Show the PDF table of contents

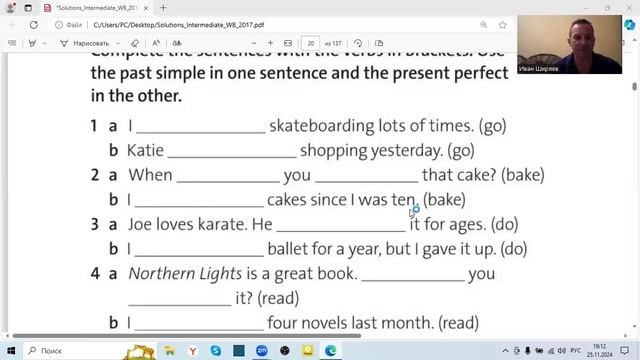12,43
